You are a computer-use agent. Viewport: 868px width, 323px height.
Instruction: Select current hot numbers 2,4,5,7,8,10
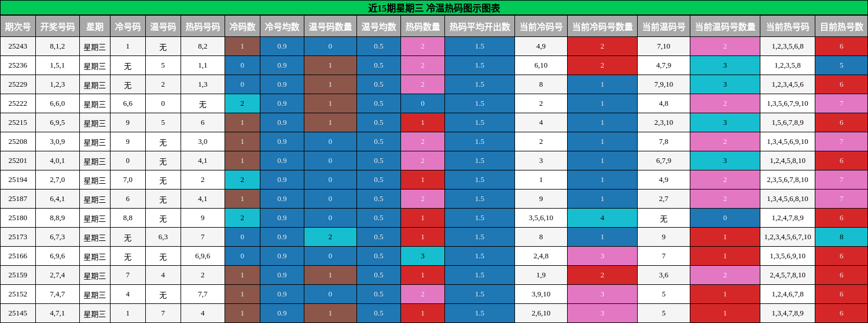[x=788, y=275]
